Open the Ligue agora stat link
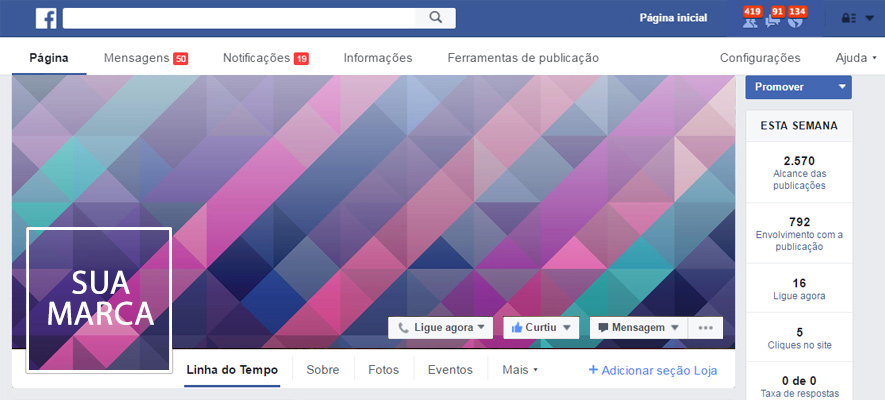This screenshot has width=885, height=400. click(x=799, y=288)
